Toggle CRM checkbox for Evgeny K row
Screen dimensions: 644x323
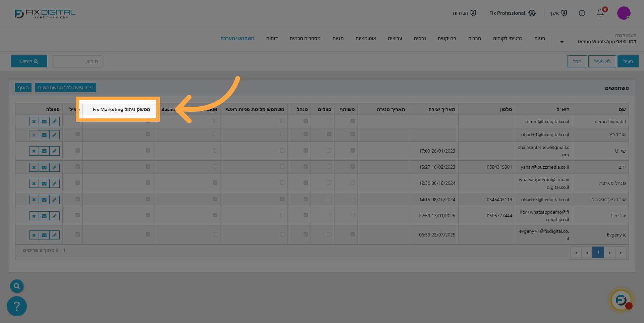pyautogui.click(x=215, y=234)
